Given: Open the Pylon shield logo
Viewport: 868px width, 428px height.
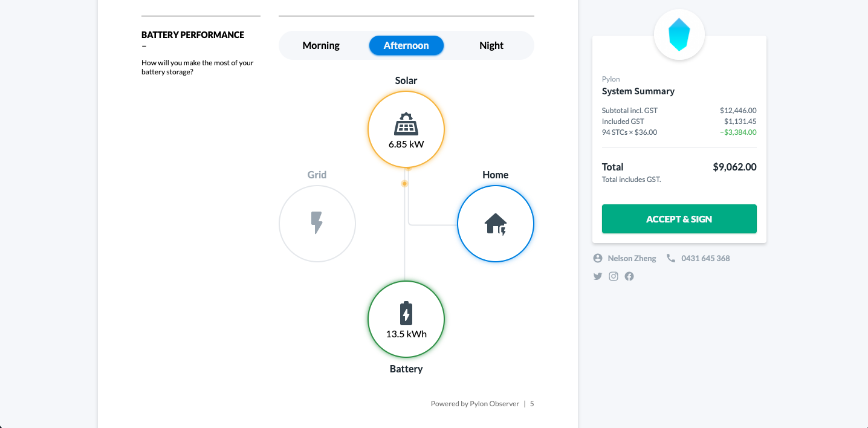Looking at the screenshot, I should (x=679, y=34).
